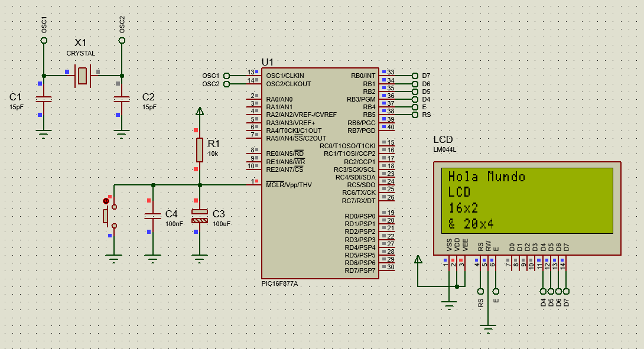Select the D7 terminal at RB0
This screenshot has height=349, width=644.
pyautogui.click(x=415, y=76)
